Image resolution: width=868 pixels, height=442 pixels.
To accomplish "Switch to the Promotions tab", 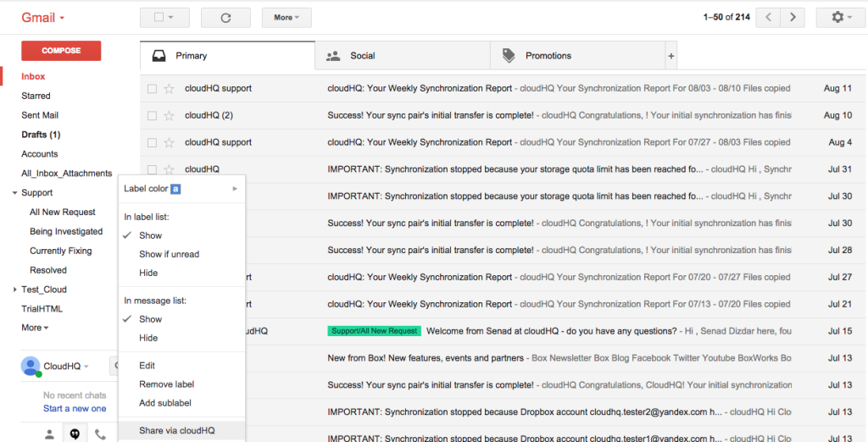I will (577, 56).
